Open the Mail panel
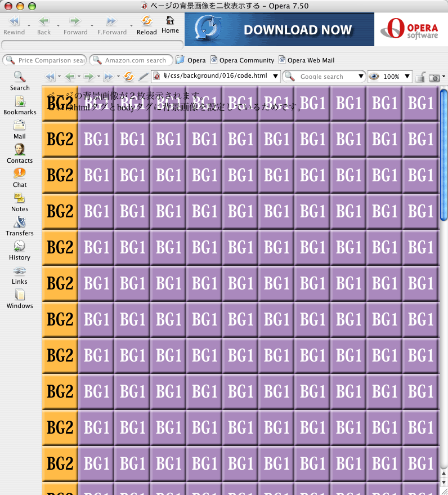Viewport: 448px width, 495px height. tap(20, 129)
